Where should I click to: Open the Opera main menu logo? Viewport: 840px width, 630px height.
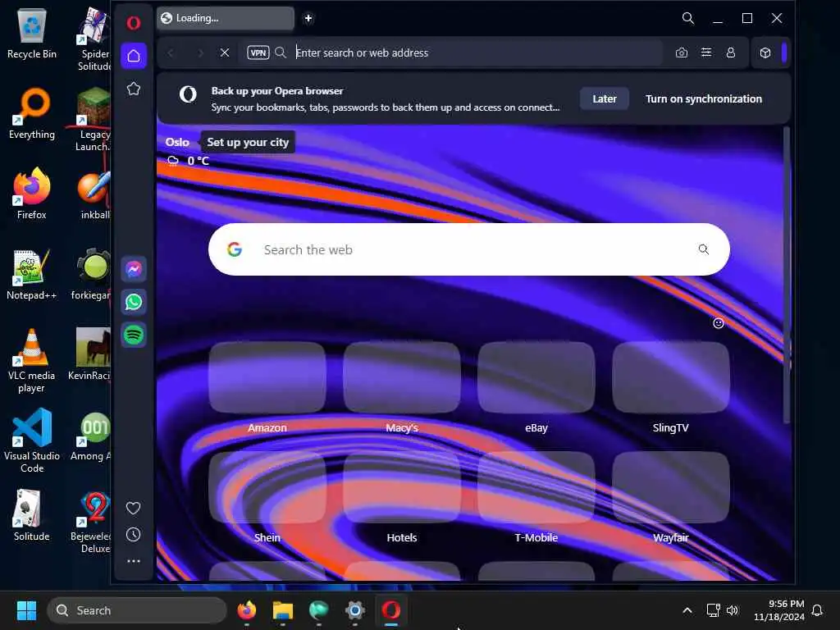(134, 22)
